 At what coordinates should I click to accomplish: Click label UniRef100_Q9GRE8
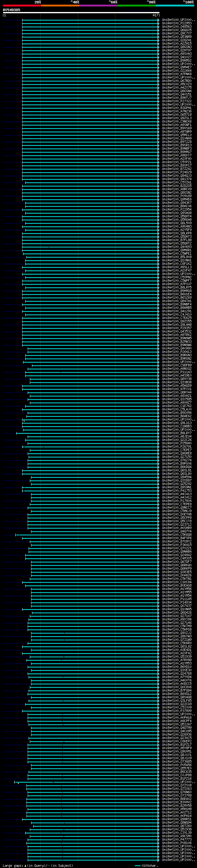pos(177,454)
